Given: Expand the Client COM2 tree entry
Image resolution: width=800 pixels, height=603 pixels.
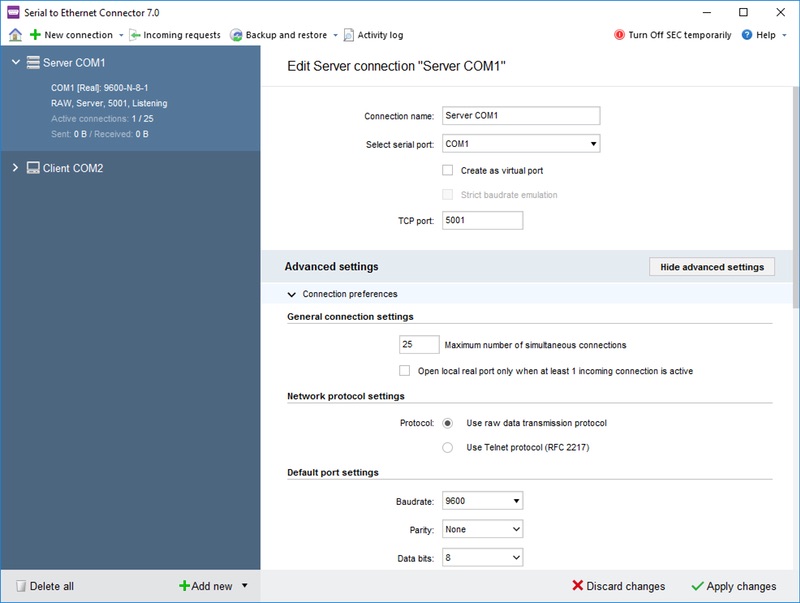Looking at the screenshot, I should [15, 167].
